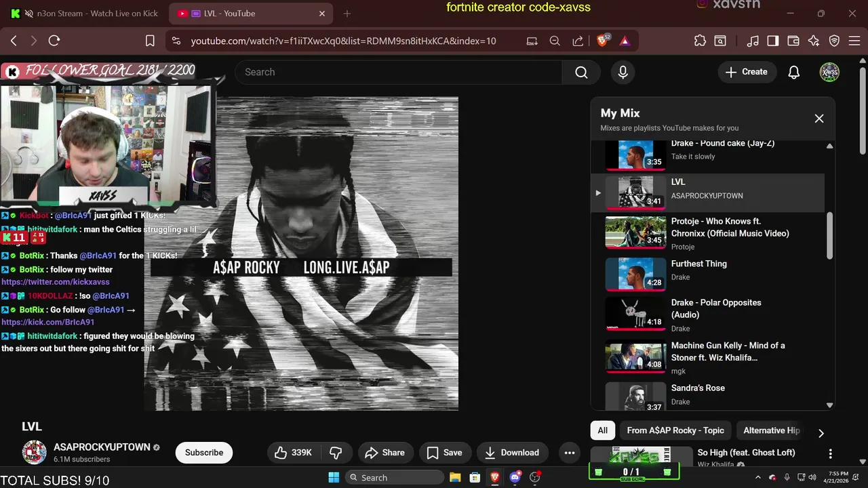Show more filter chips with right chevron

(x=821, y=433)
